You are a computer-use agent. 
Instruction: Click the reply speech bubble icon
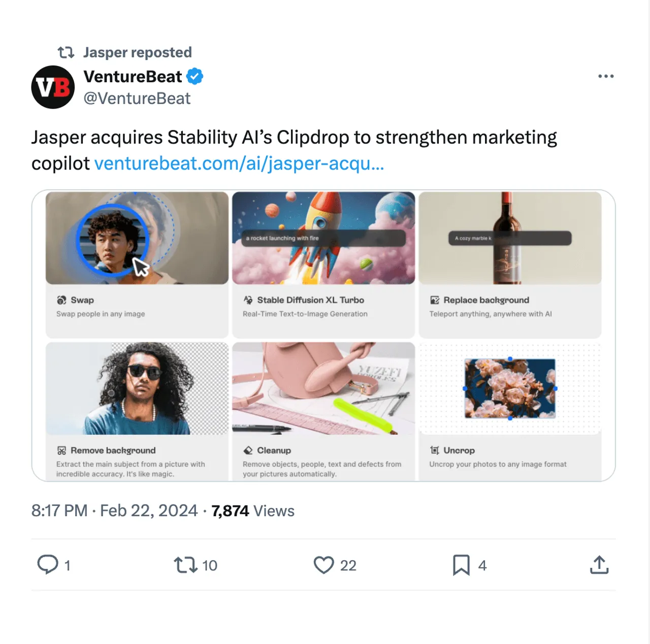(48, 565)
